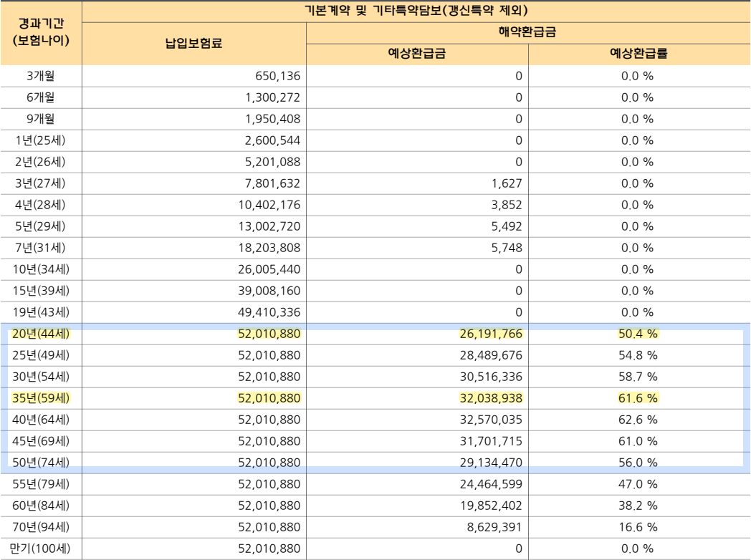Select the 30년(54세) row label

(x=41, y=377)
